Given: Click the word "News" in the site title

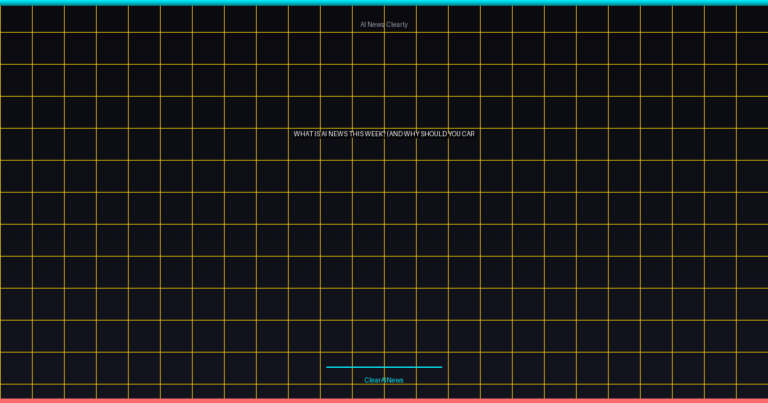Looking at the screenshot, I should tap(376, 24).
